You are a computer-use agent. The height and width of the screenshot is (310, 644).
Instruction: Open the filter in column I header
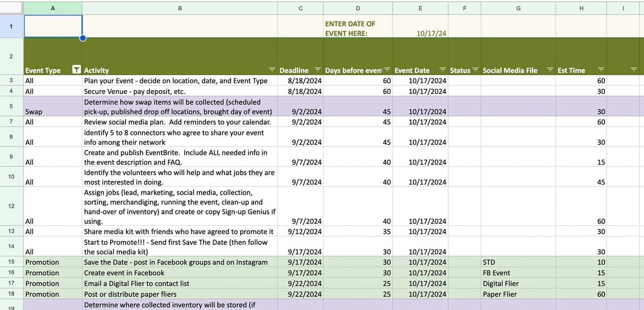pyautogui.click(x=634, y=70)
